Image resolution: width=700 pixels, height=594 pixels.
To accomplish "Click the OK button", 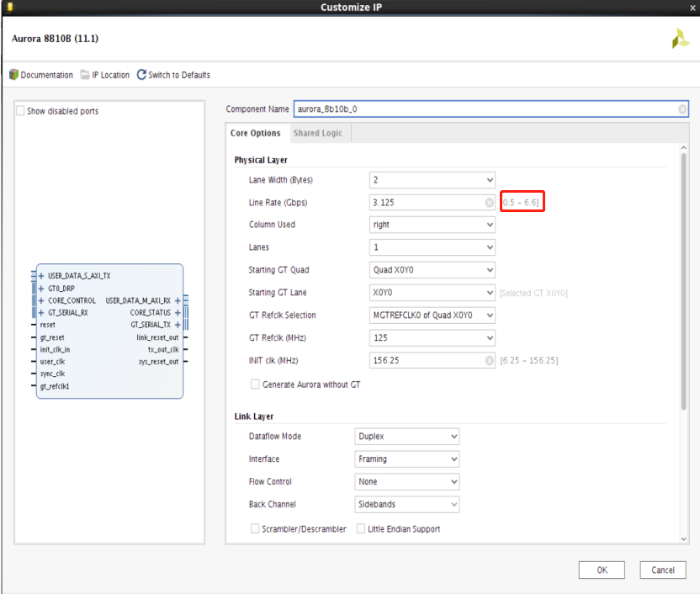I will coord(602,570).
